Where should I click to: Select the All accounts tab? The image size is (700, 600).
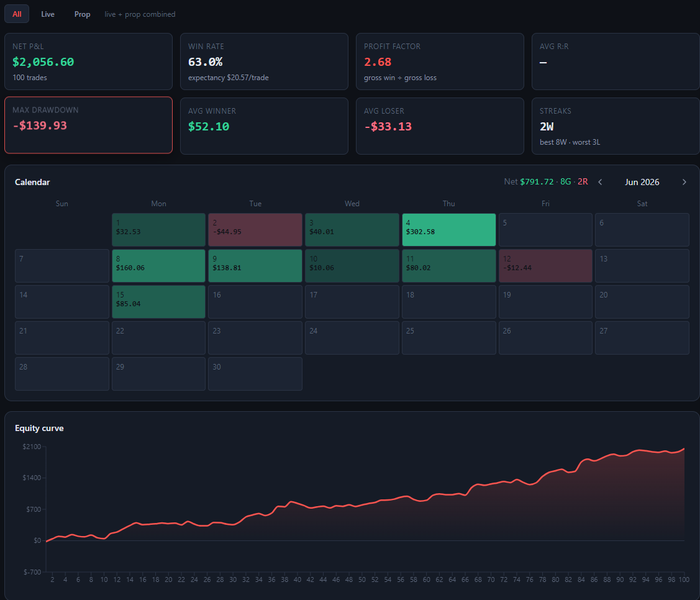pos(17,14)
